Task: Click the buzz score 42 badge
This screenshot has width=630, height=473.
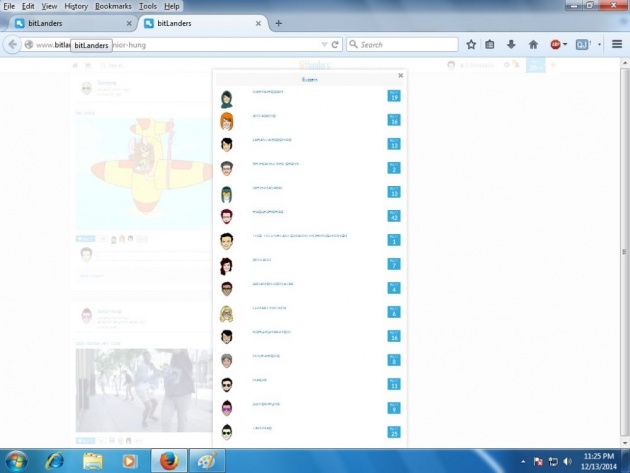Action: [394, 216]
